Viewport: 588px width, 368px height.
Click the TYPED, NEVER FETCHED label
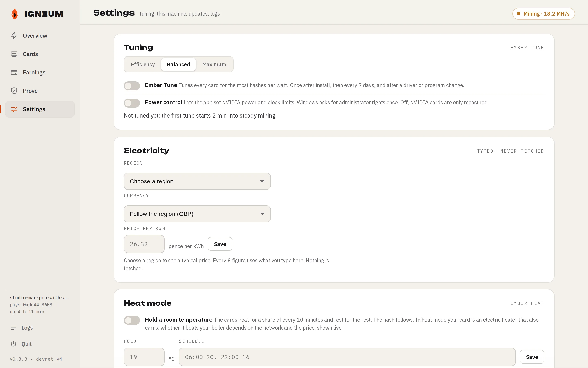[510, 151]
